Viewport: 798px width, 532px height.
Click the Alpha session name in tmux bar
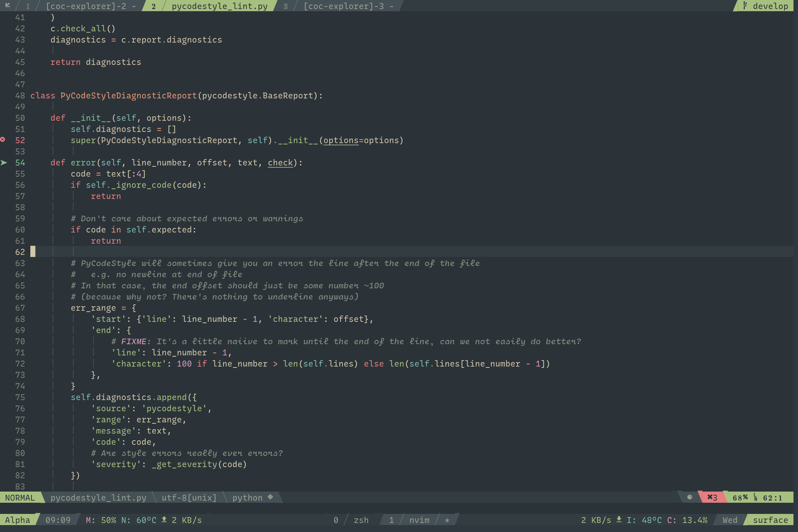point(17,520)
